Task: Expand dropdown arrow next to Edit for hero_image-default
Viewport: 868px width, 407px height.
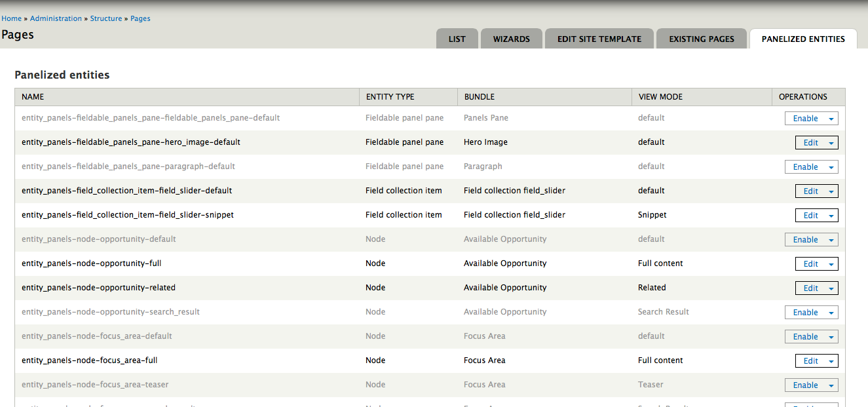Action: [831, 143]
